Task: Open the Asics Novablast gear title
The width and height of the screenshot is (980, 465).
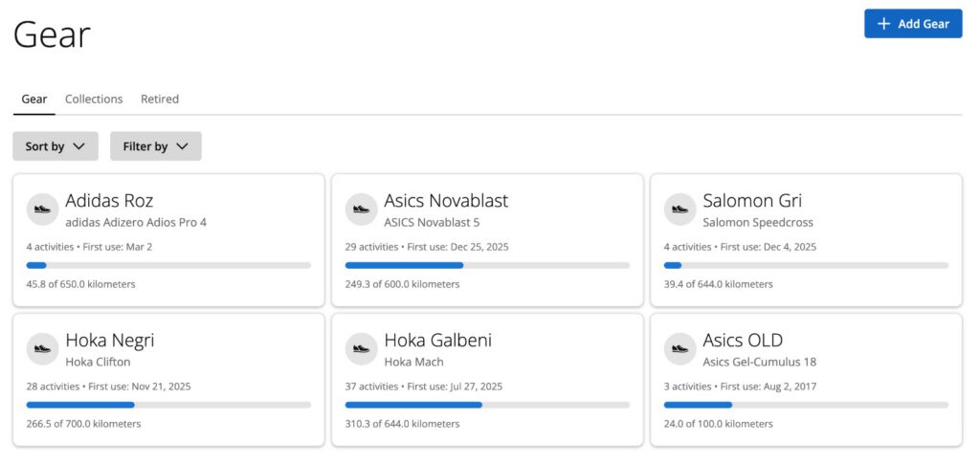Action: pyautogui.click(x=446, y=201)
